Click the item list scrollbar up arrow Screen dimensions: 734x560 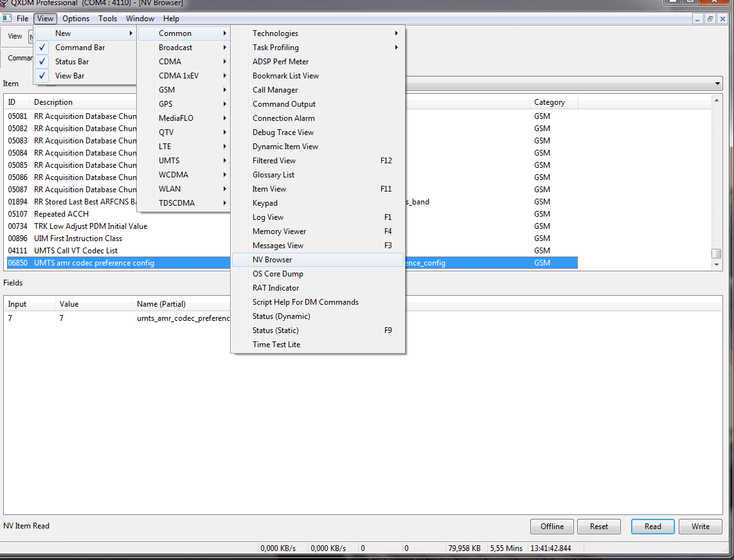pos(716,100)
